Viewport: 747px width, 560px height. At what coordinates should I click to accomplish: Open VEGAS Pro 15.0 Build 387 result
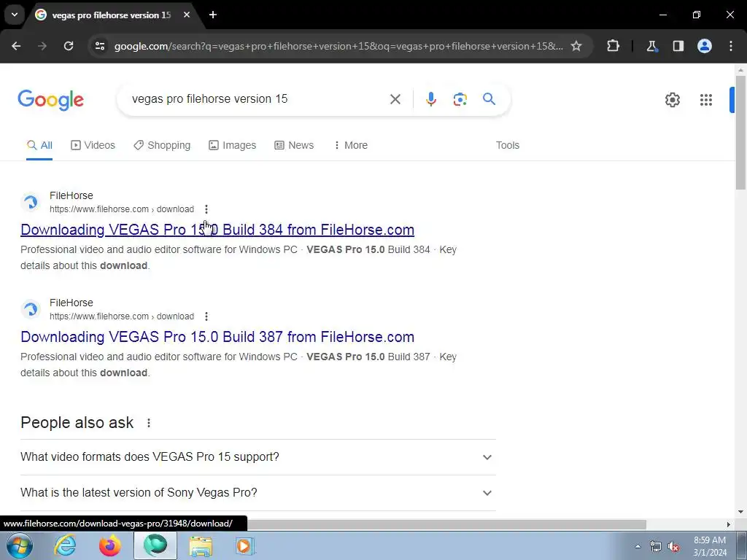[217, 337]
